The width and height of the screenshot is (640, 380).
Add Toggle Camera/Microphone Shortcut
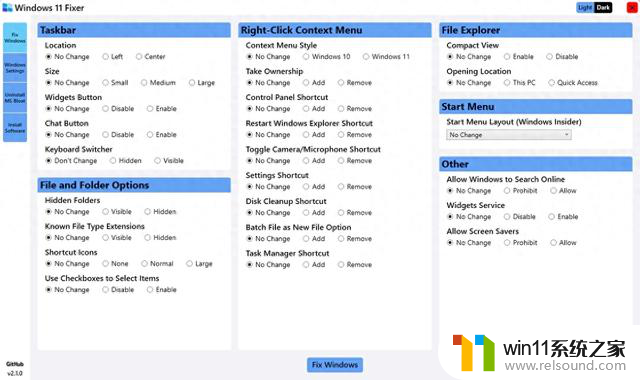click(x=314, y=160)
